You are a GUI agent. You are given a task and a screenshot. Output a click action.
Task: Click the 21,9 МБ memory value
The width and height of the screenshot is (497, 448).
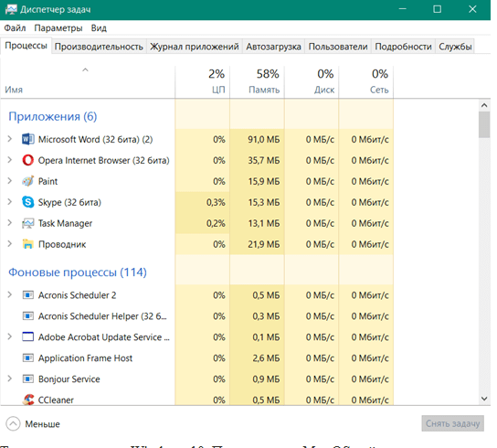pyautogui.click(x=264, y=244)
